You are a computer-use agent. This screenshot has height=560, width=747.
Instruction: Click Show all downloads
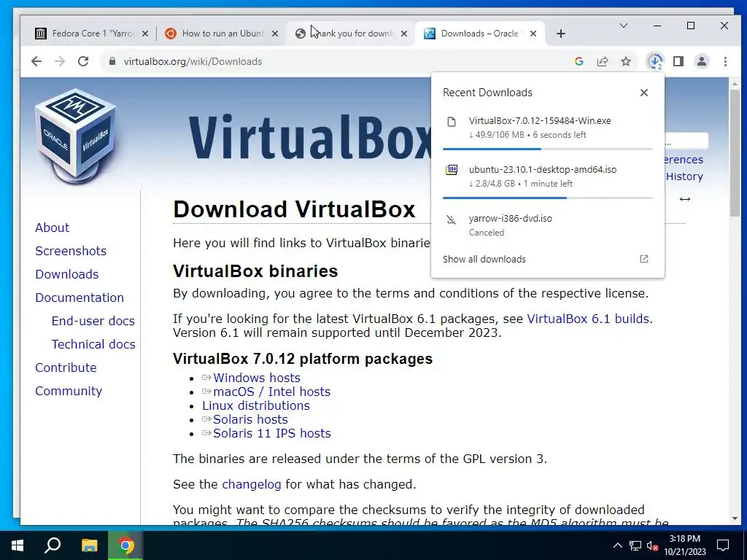484,259
